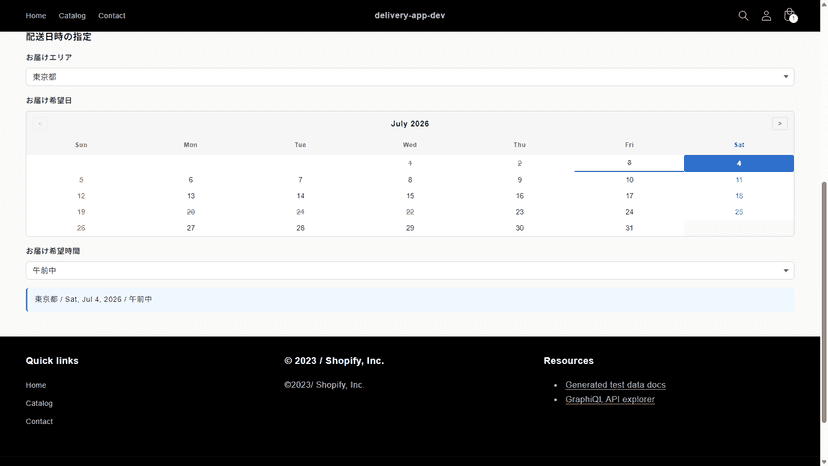
Task: Go to previous month in calendar
Action: coord(40,124)
